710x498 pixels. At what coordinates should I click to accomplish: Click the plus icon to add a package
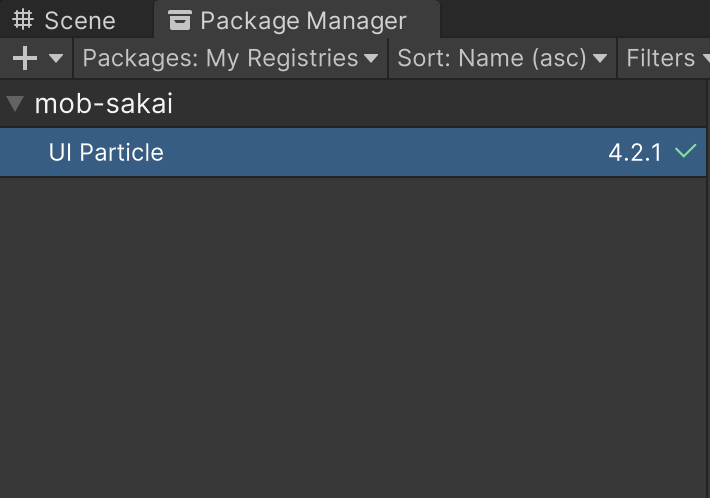pyautogui.click(x=25, y=58)
